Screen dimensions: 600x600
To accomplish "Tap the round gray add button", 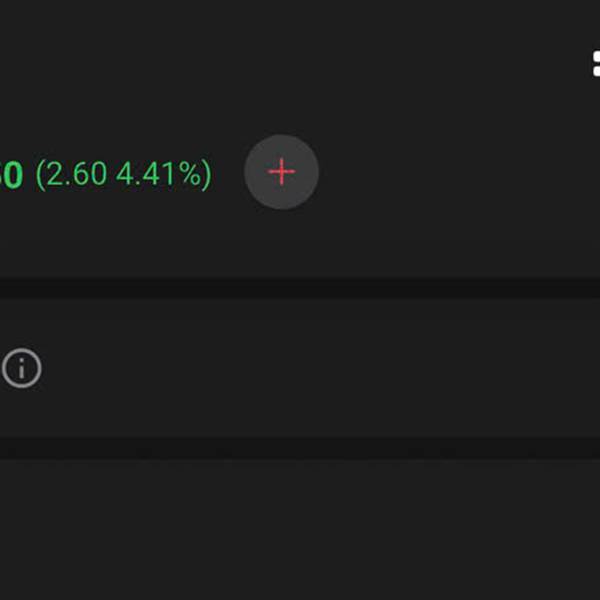I will tap(281, 172).
